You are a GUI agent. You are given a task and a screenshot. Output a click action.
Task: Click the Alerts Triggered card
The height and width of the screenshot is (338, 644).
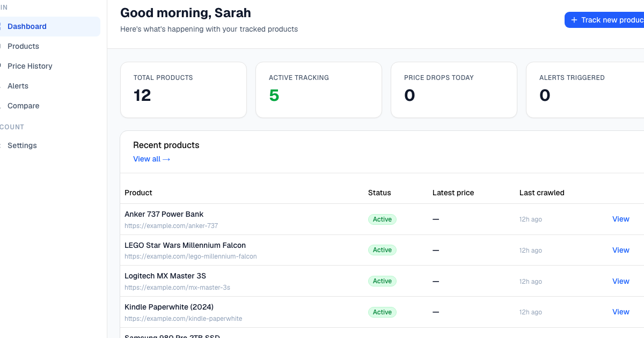(x=585, y=90)
